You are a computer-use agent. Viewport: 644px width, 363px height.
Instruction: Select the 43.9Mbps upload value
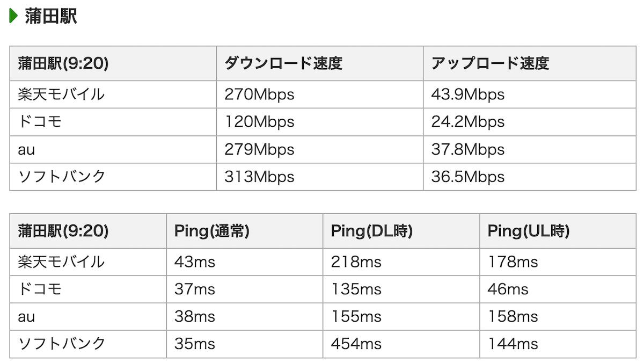click(x=467, y=95)
